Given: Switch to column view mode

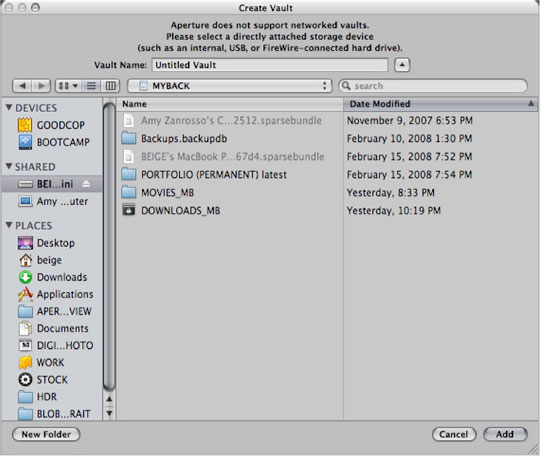Looking at the screenshot, I should click(x=110, y=86).
